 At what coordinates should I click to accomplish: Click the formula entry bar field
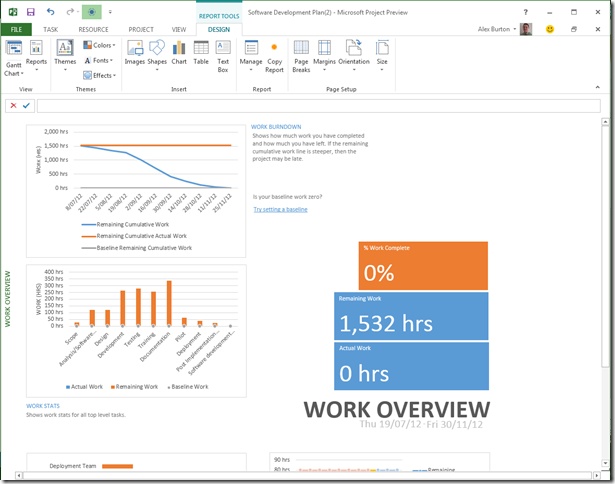[x=320, y=105]
